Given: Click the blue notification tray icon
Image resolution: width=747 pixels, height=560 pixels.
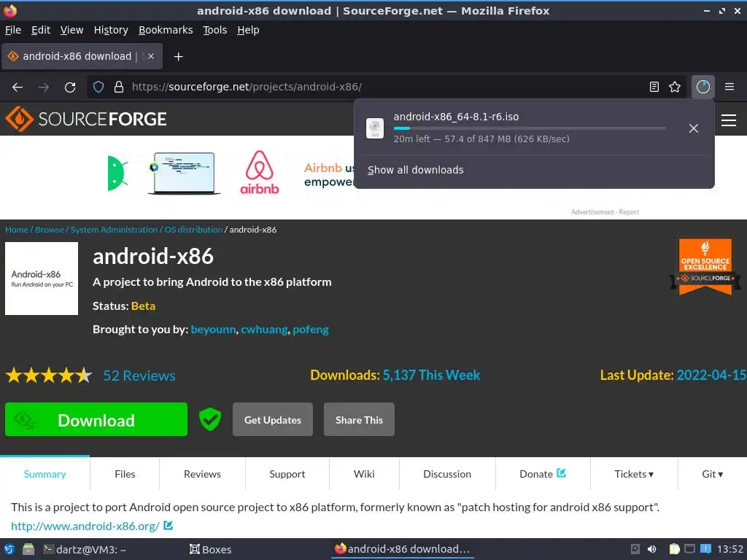Looking at the screenshot, I should (x=705, y=549).
